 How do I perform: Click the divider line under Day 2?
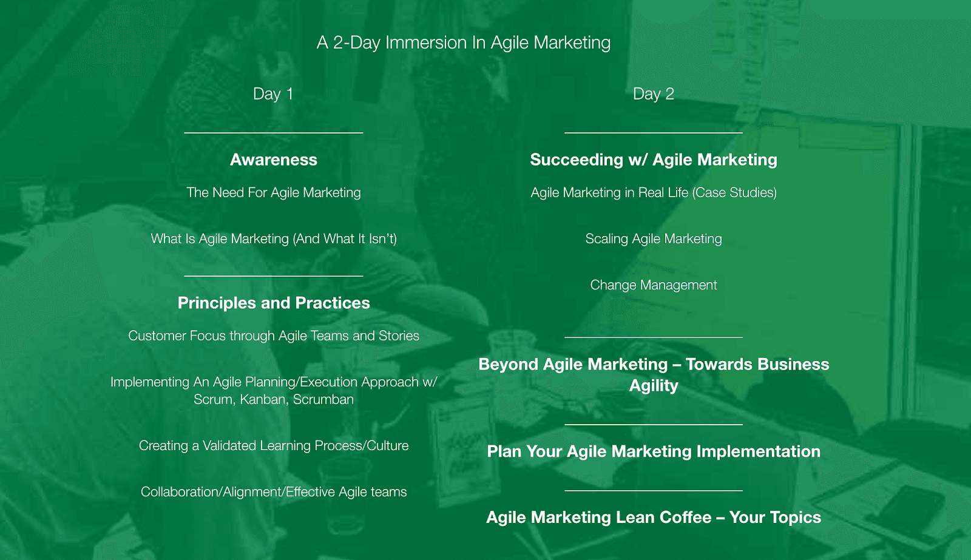pos(653,132)
